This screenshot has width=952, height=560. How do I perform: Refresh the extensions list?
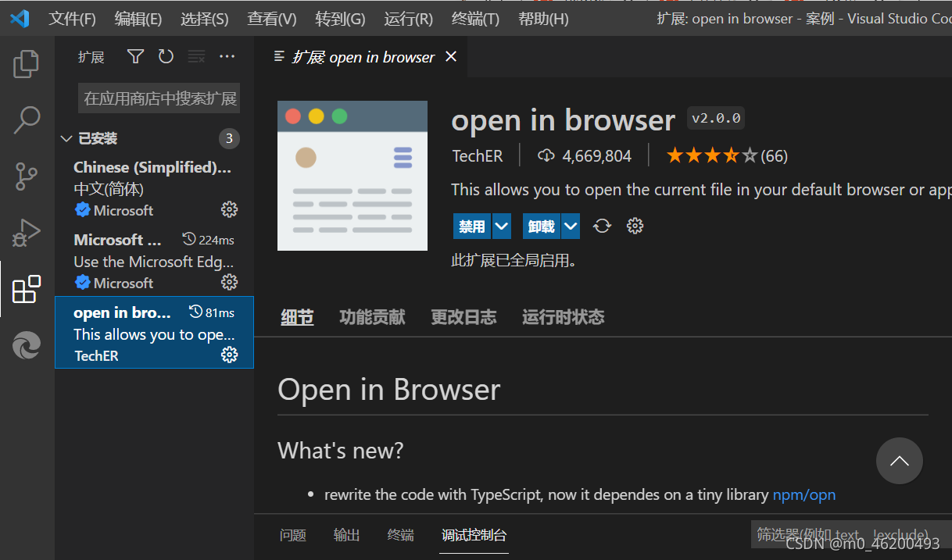166,56
